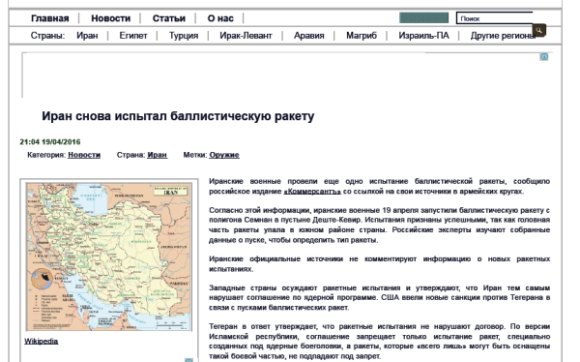Open the Аравия country link
The height and width of the screenshot is (362, 580).
coord(309,36)
